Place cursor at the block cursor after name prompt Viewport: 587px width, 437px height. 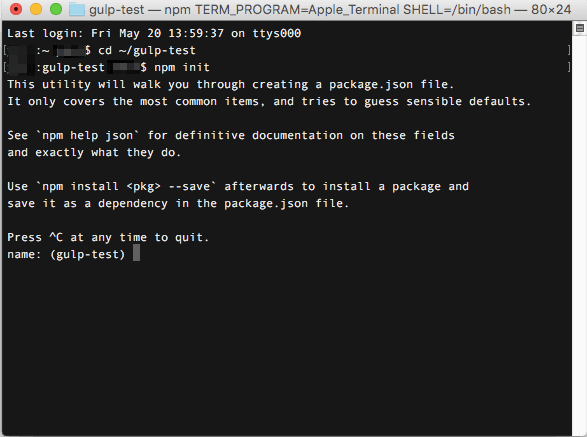click(x=137, y=253)
